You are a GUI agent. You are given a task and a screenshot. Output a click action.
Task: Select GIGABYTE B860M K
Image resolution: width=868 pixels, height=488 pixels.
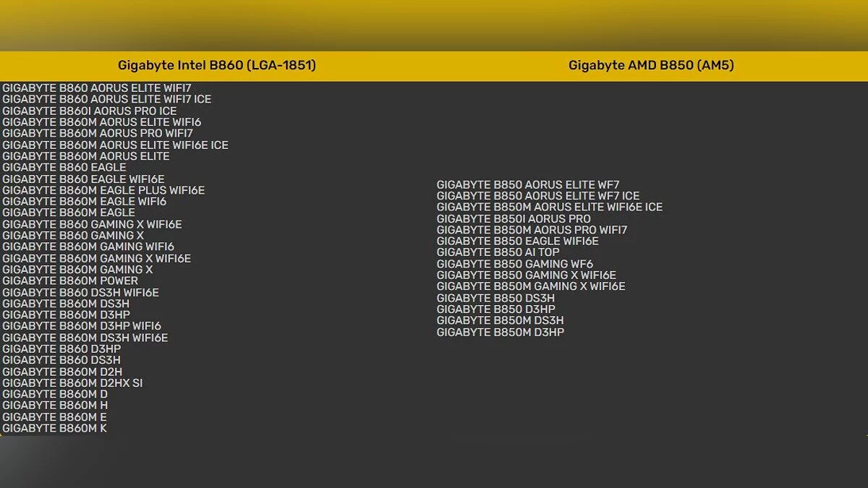[x=54, y=428]
